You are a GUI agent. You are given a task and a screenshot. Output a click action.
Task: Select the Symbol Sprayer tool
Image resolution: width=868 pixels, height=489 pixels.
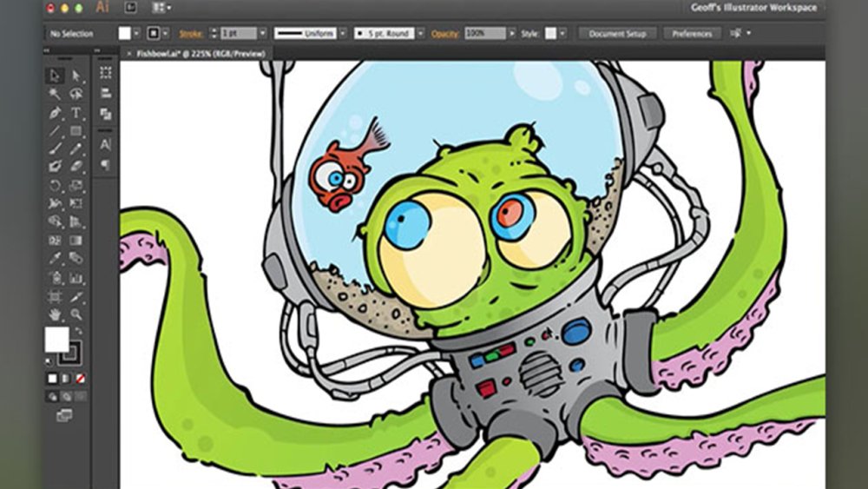point(55,278)
